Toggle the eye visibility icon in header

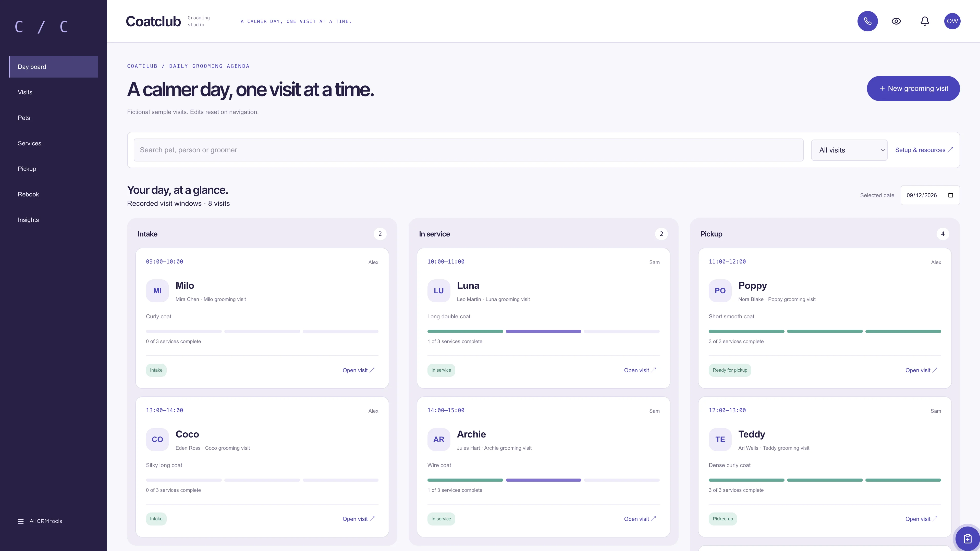896,21
